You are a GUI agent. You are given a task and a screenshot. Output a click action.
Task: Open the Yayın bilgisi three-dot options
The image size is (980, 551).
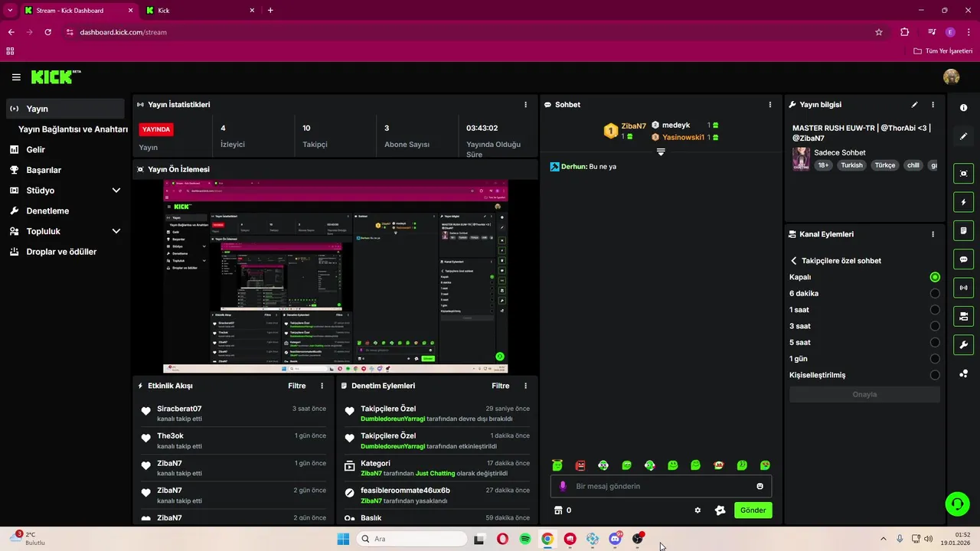pyautogui.click(x=933, y=105)
